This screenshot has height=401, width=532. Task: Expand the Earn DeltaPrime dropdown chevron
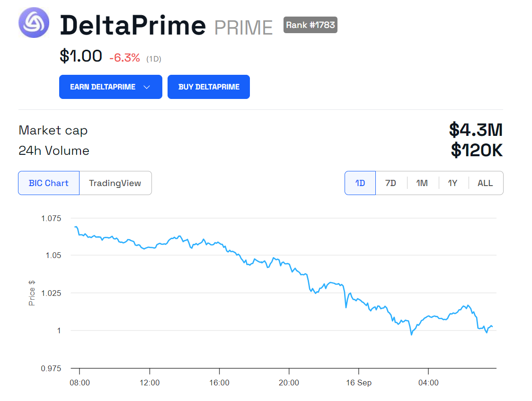click(147, 87)
